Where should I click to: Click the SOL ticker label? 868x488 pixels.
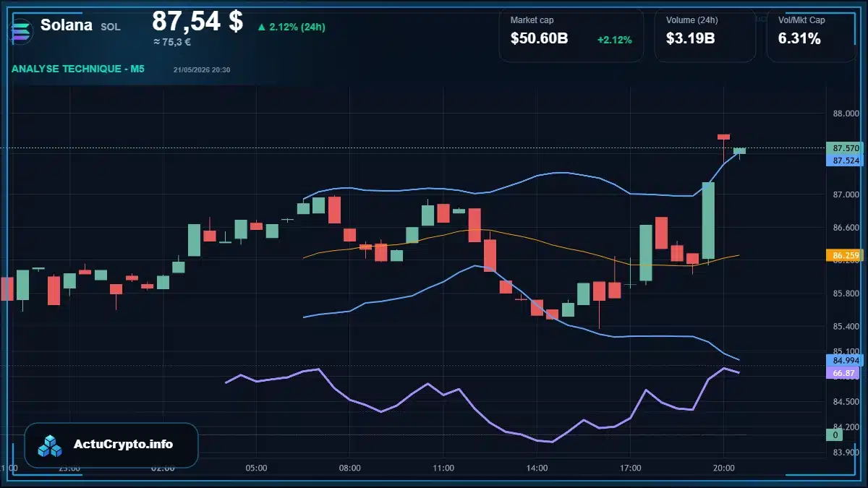(111, 27)
